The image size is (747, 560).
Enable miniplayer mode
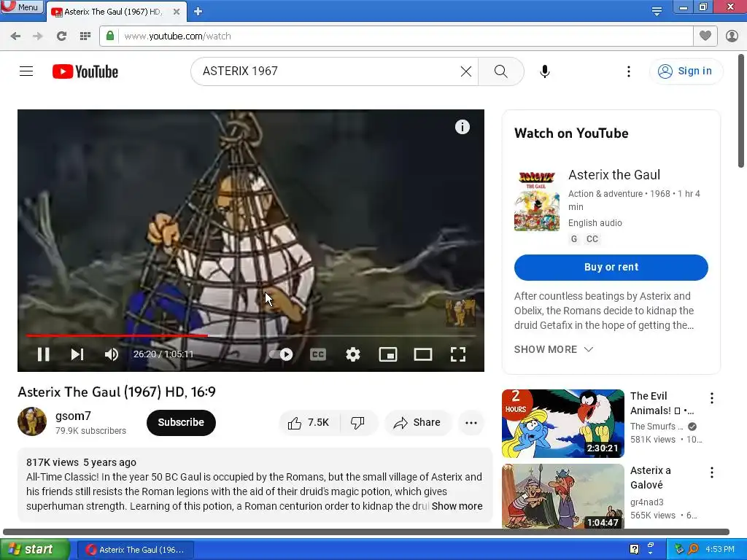388,354
